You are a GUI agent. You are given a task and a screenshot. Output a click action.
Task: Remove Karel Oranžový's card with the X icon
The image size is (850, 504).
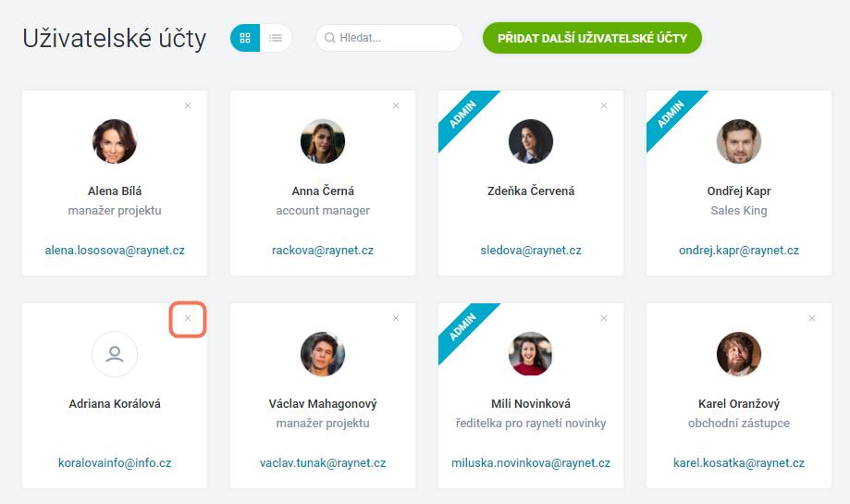(812, 319)
